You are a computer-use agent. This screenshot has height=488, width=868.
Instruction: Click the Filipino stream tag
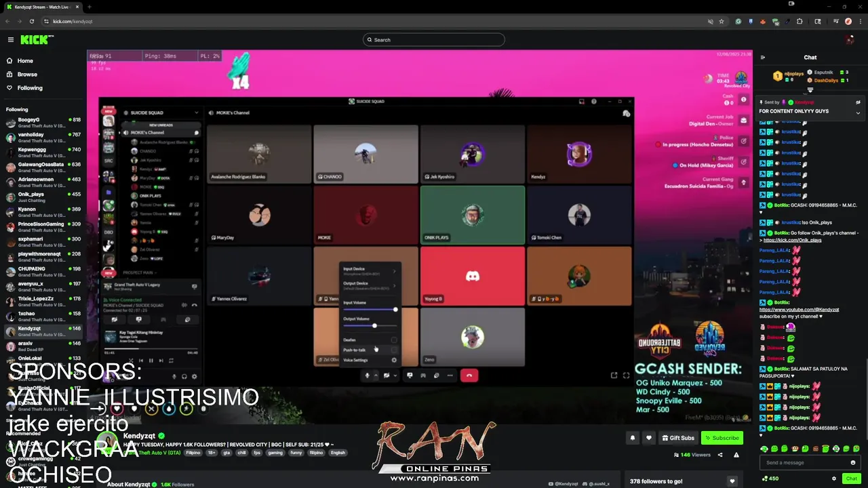click(x=193, y=453)
